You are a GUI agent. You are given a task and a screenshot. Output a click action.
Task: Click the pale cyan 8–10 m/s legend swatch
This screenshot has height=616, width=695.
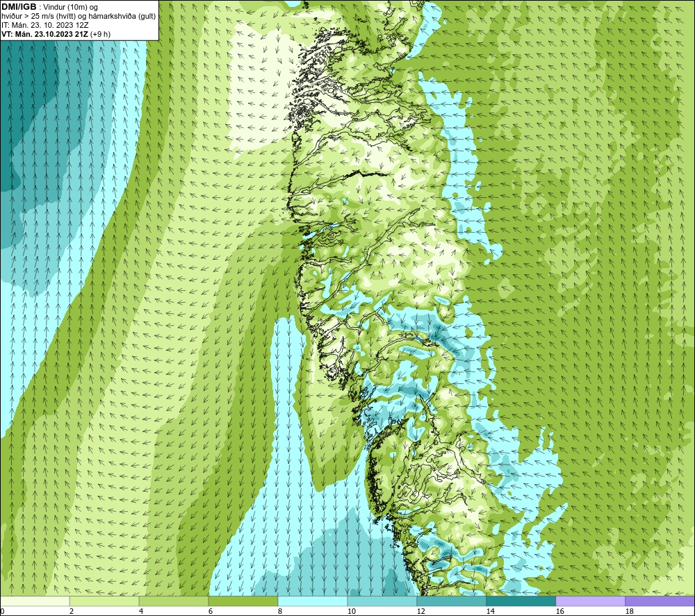(313, 601)
